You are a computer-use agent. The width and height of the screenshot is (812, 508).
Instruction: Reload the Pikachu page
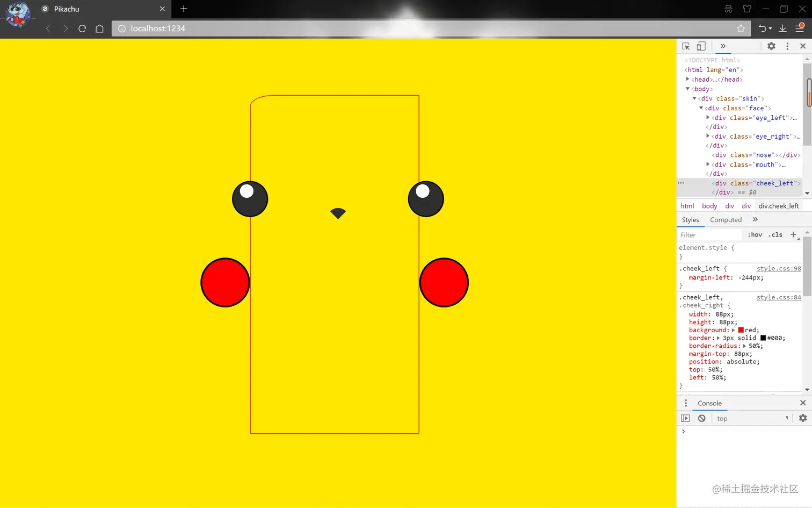coord(82,28)
